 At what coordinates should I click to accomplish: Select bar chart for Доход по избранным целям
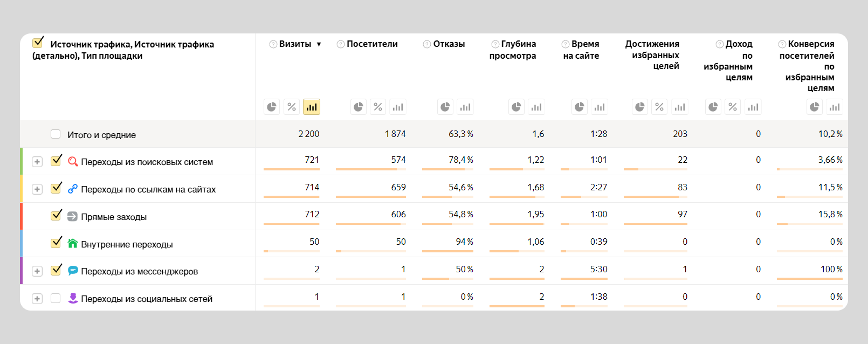(x=753, y=107)
